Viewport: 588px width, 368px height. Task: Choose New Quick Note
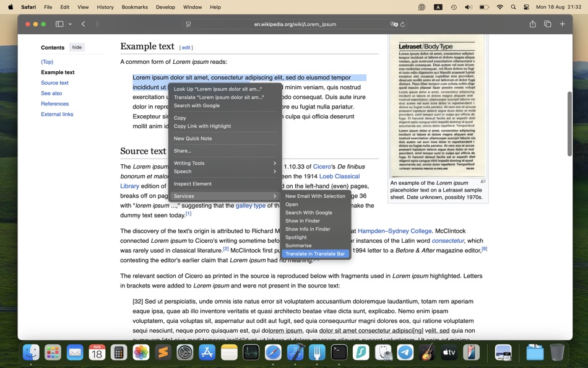225,139
